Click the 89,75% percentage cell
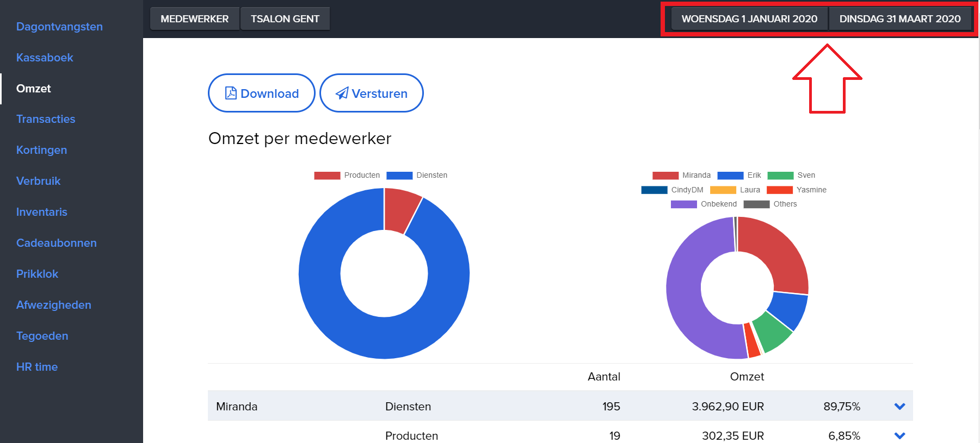Image resolution: width=980 pixels, height=443 pixels. pyautogui.click(x=842, y=406)
